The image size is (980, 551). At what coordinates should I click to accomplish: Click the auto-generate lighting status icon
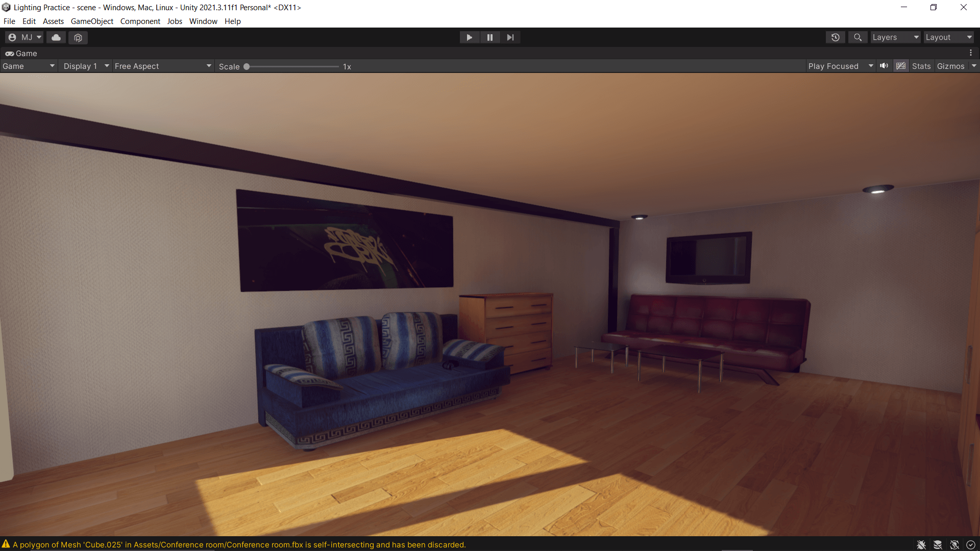[954, 545]
